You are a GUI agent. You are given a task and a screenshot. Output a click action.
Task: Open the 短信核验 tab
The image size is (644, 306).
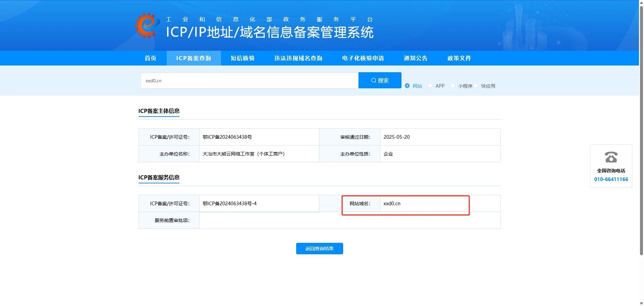point(243,58)
